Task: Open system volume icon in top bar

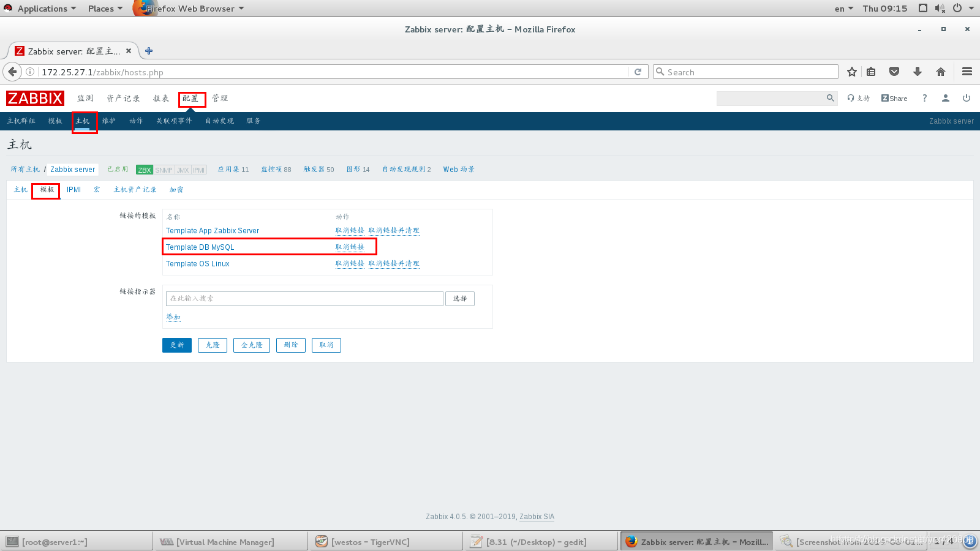Action: tap(940, 8)
